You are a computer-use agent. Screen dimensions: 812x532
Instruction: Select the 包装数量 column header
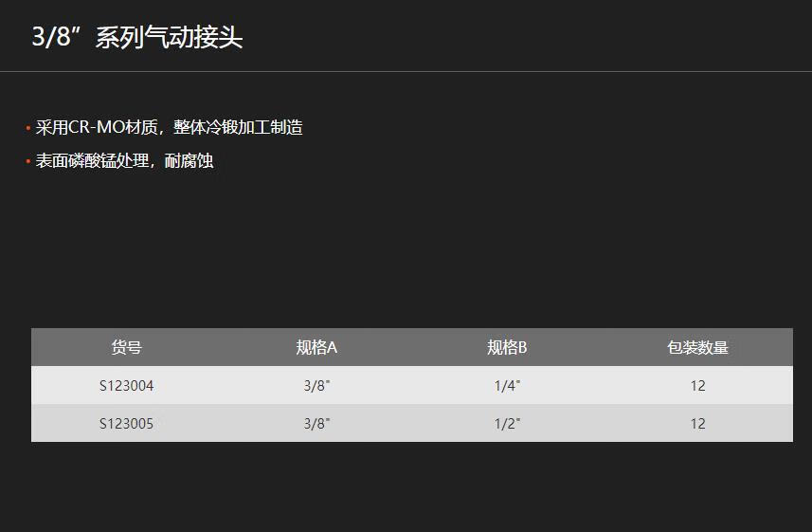click(697, 347)
